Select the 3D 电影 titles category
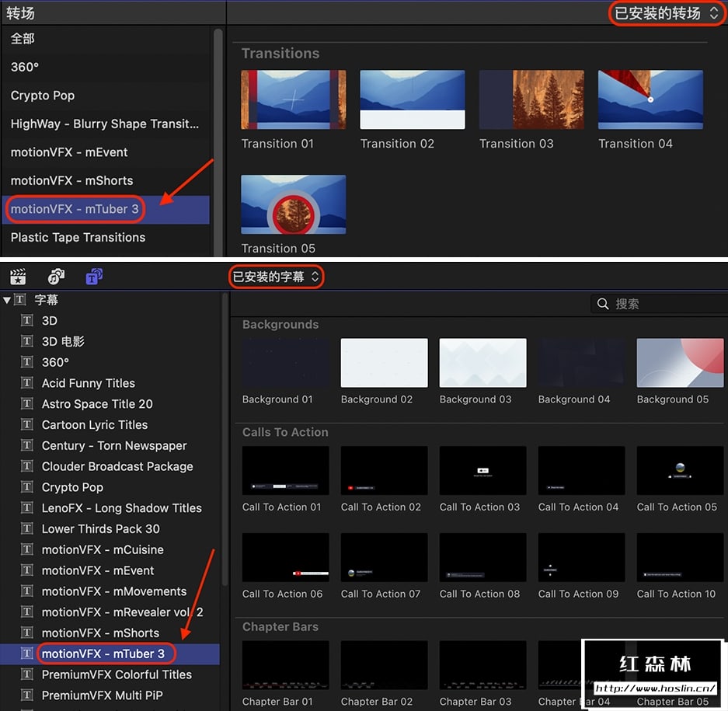The image size is (728, 711). click(110, 341)
